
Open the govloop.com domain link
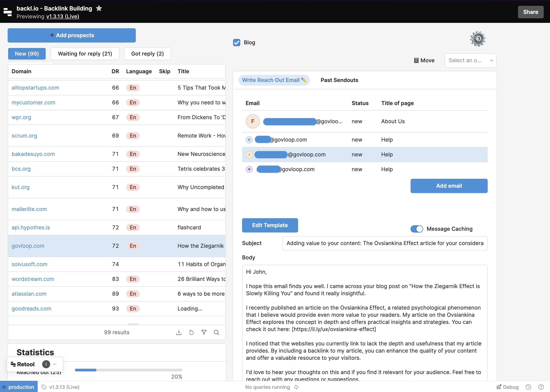(28, 246)
